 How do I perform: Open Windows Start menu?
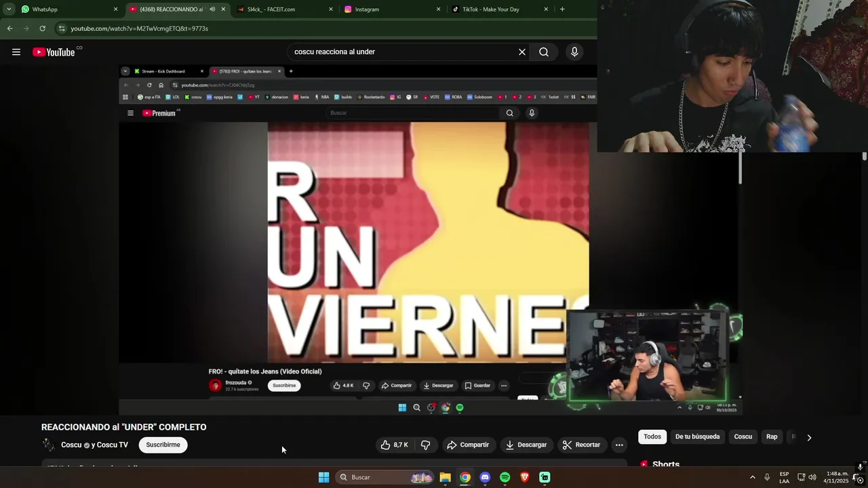pos(323,477)
